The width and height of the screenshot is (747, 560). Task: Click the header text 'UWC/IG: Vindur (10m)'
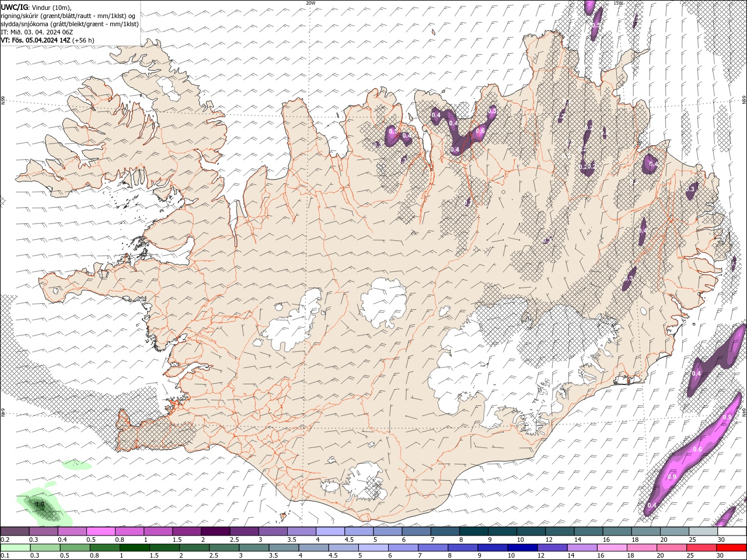point(36,7)
